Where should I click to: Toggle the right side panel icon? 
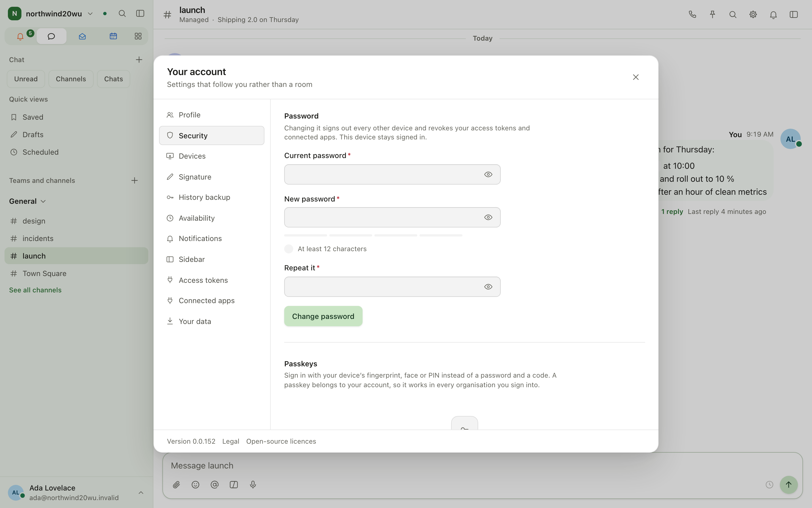794,14
